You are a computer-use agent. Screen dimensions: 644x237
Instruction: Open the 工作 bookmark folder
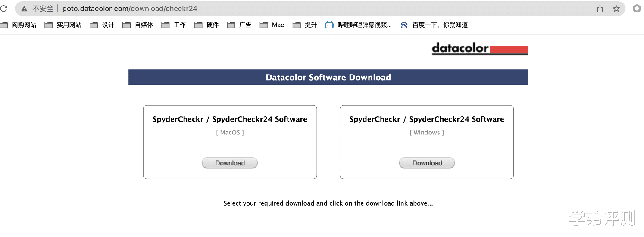[174, 25]
